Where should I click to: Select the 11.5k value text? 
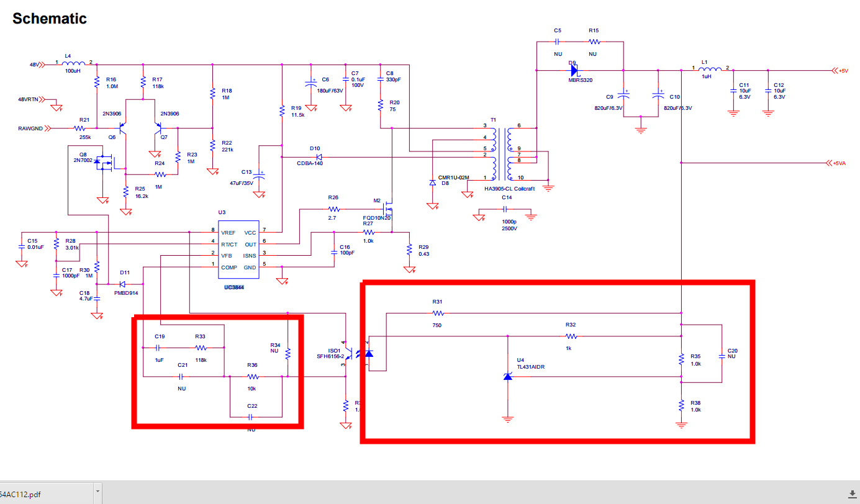tap(299, 115)
